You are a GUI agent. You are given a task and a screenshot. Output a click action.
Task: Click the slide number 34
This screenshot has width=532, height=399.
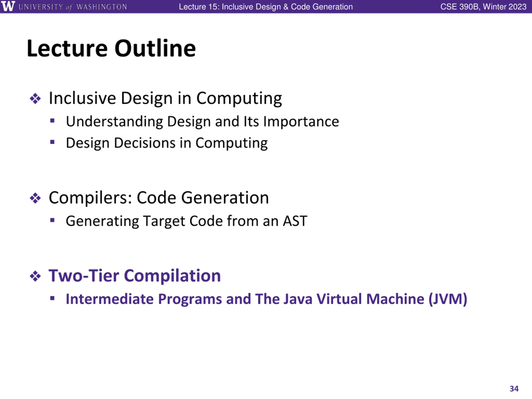(514, 389)
